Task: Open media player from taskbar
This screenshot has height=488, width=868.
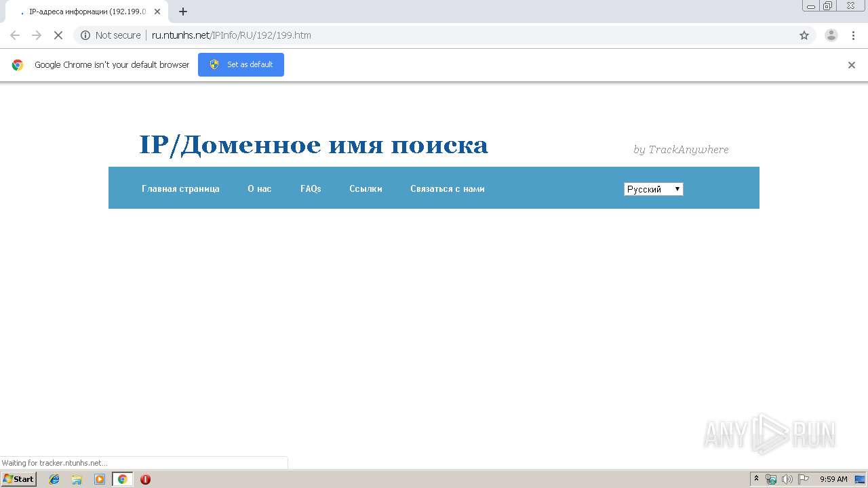Action: click(x=100, y=479)
